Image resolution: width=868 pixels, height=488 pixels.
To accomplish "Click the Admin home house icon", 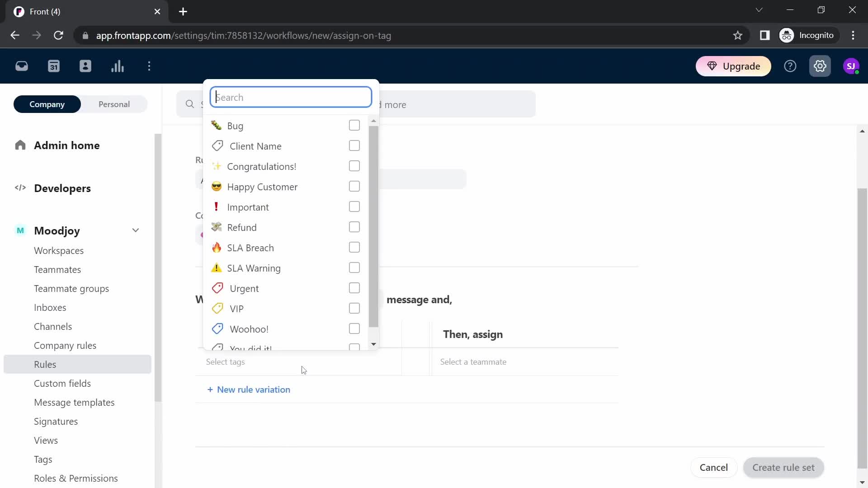I will (20, 145).
